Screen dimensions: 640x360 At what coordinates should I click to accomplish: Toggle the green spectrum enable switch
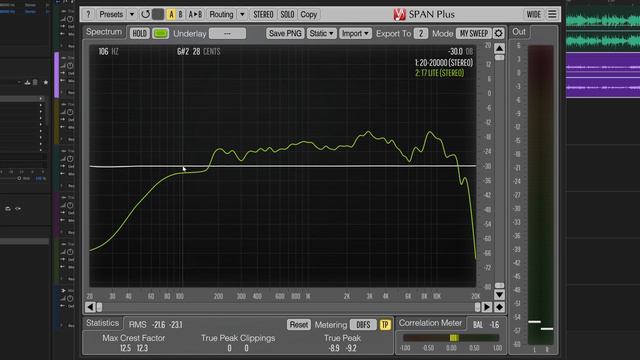160,33
